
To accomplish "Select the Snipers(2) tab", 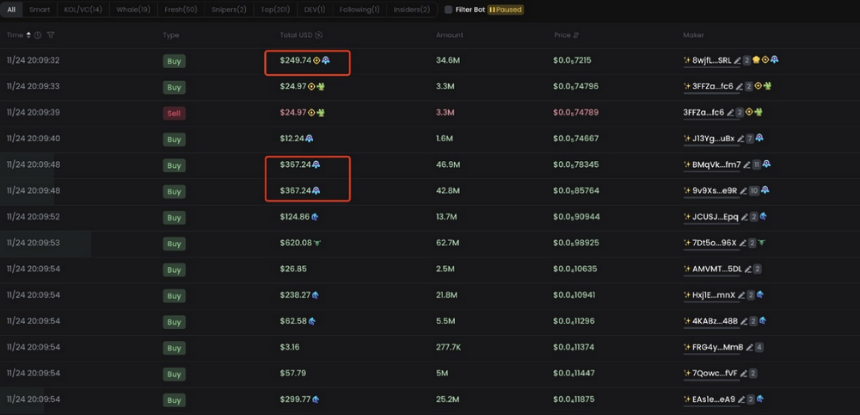I will pos(229,10).
